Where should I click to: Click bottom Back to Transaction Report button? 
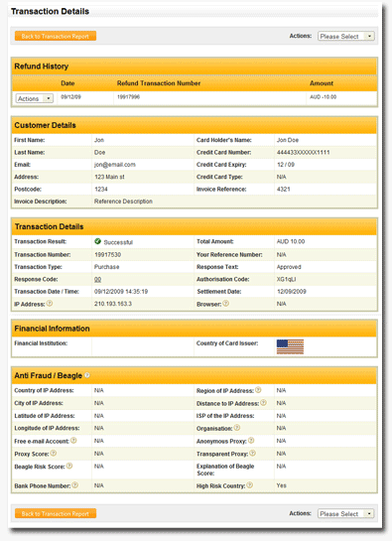(x=56, y=514)
